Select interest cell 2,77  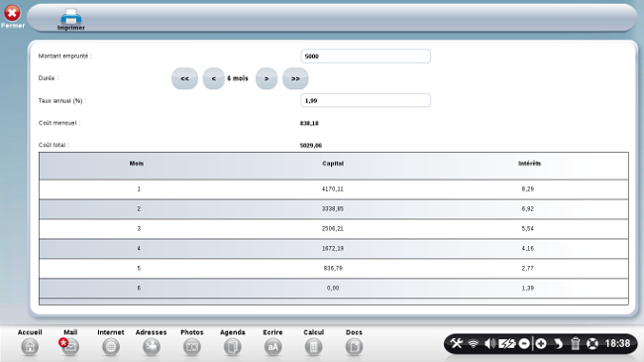528,268
